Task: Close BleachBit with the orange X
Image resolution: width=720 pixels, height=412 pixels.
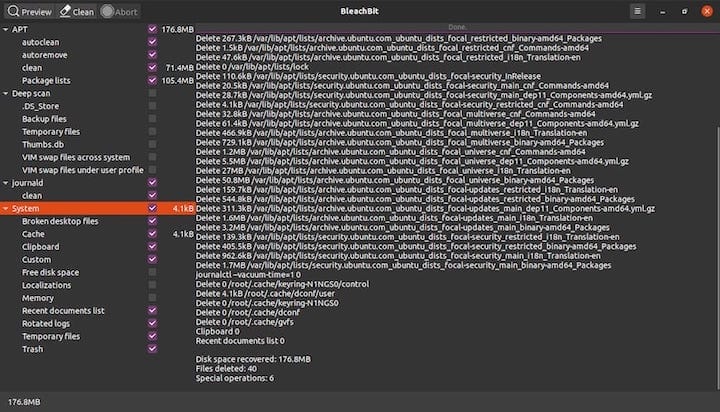Action: click(707, 11)
